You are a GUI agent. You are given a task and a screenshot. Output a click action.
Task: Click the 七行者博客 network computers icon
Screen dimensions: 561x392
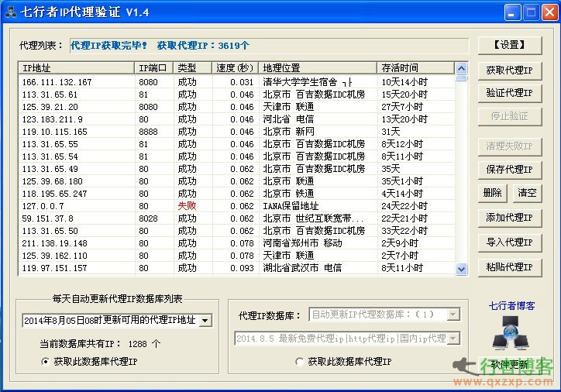tap(511, 333)
